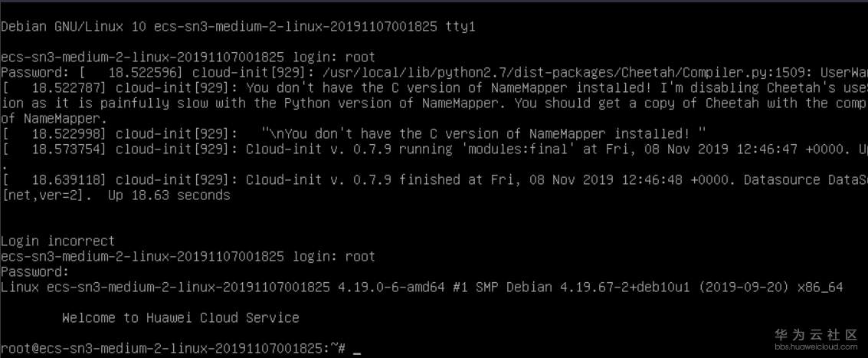868x358 pixels.
Task: Click the "Login incorrect" error message
Action: pos(58,241)
